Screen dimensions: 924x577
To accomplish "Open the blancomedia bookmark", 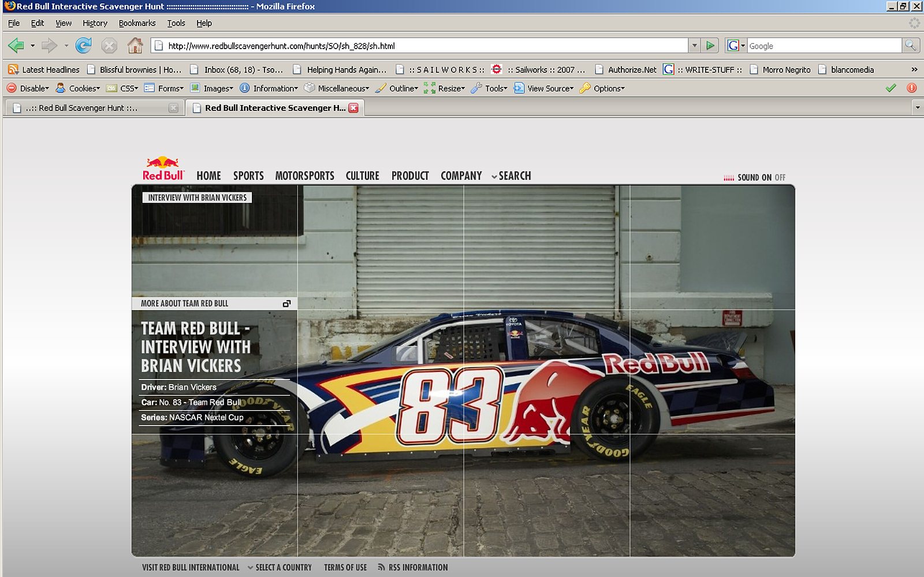I will point(846,69).
